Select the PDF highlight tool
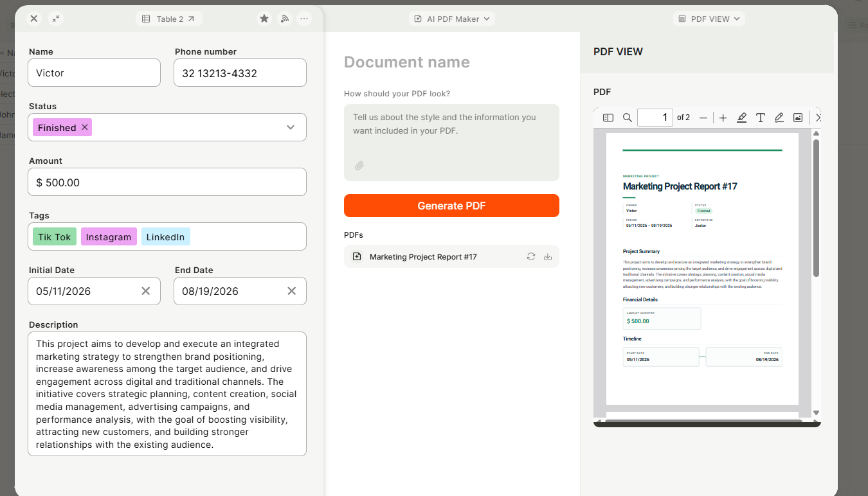Viewport: 868px width, 496px height. pyautogui.click(x=741, y=118)
